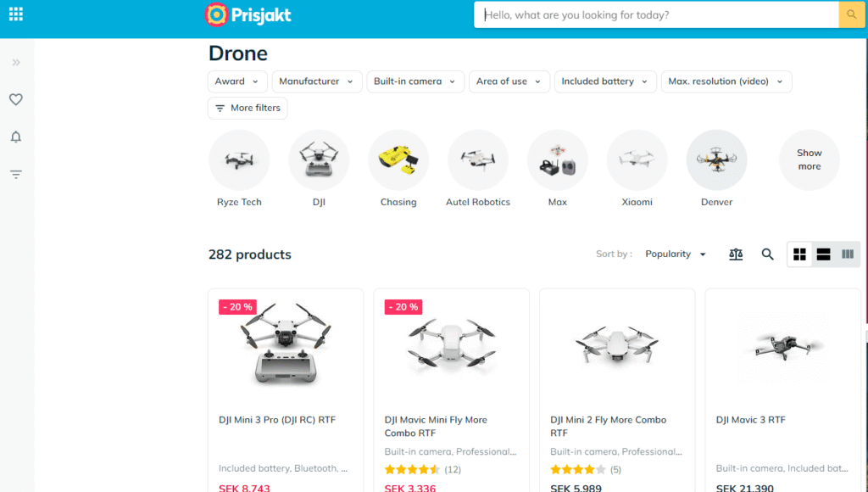Open the Manufacturer filter dropdown

(x=317, y=81)
